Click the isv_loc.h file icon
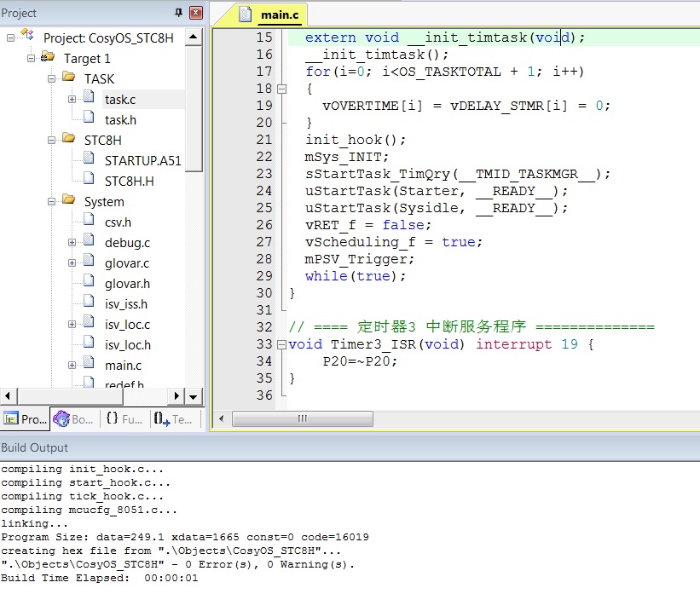The height and width of the screenshot is (594, 700). (89, 343)
